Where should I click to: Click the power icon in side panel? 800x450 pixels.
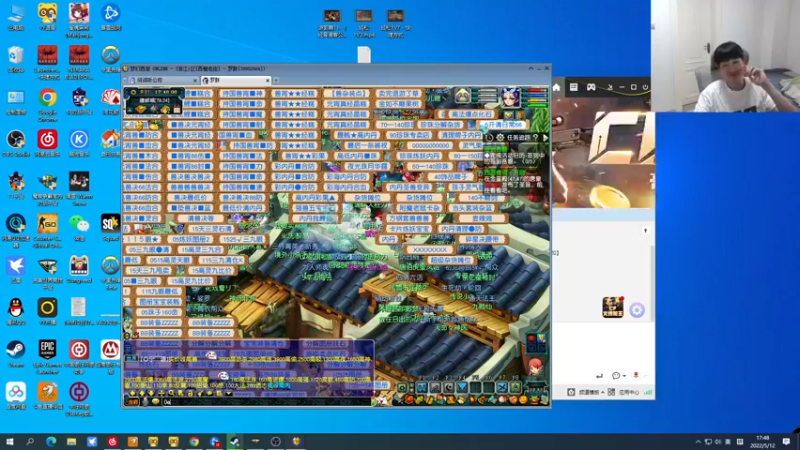pyautogui.click(x=645, y=87)
